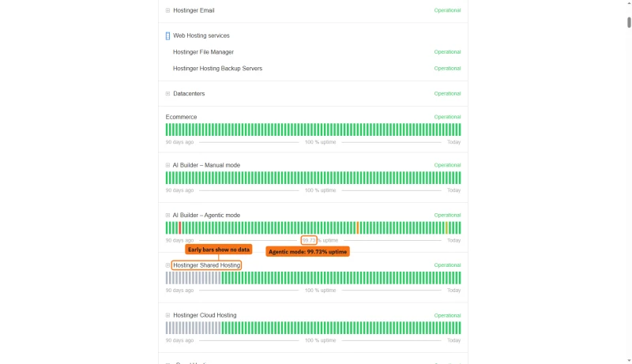Click Operational status for AI Builder Manual mode
The image size is (632, 364).
[x=447, y=165]
